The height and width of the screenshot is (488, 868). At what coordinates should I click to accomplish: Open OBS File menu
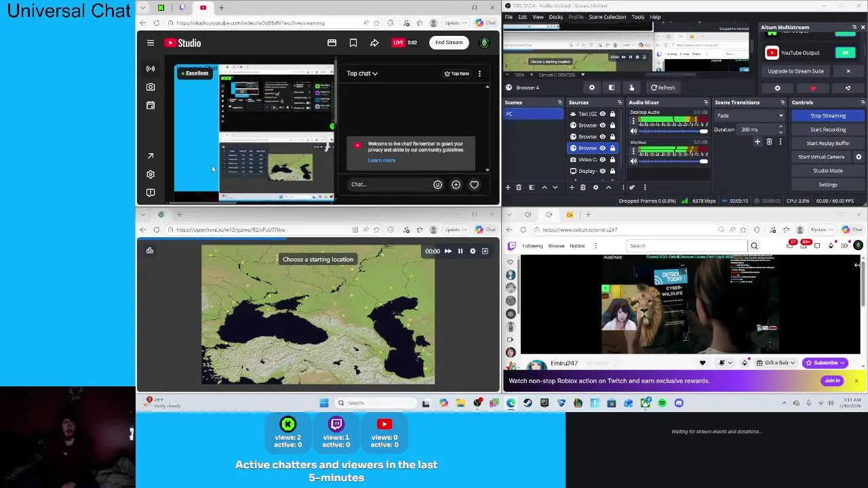tap(509, 17)
